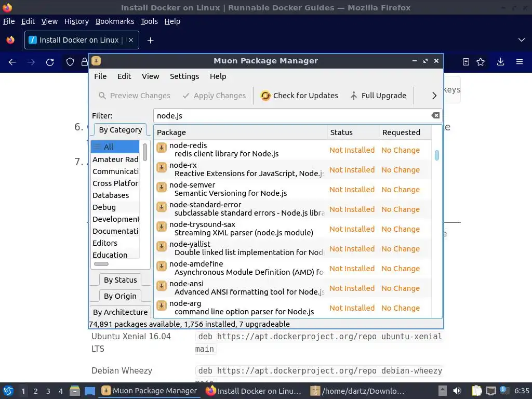The width and height of the screenshot is (532, 399).
Task: Click the category list horizontal scrollbar handle
Action: (101, 264)
